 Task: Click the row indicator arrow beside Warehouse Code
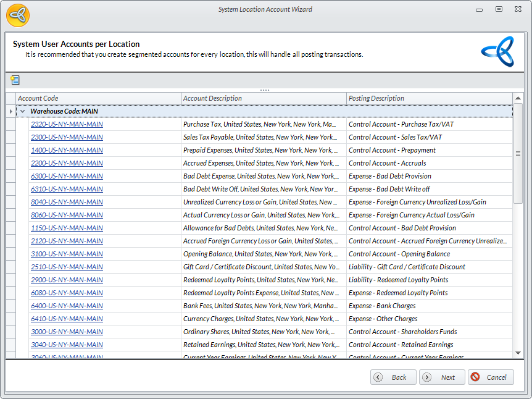(x=10, y=111)
